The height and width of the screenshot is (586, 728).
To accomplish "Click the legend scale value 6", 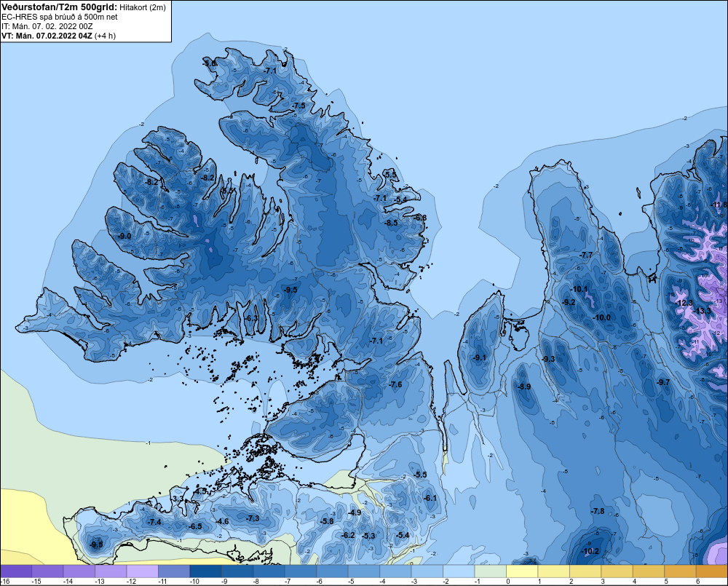I will [x=698, y=582].
